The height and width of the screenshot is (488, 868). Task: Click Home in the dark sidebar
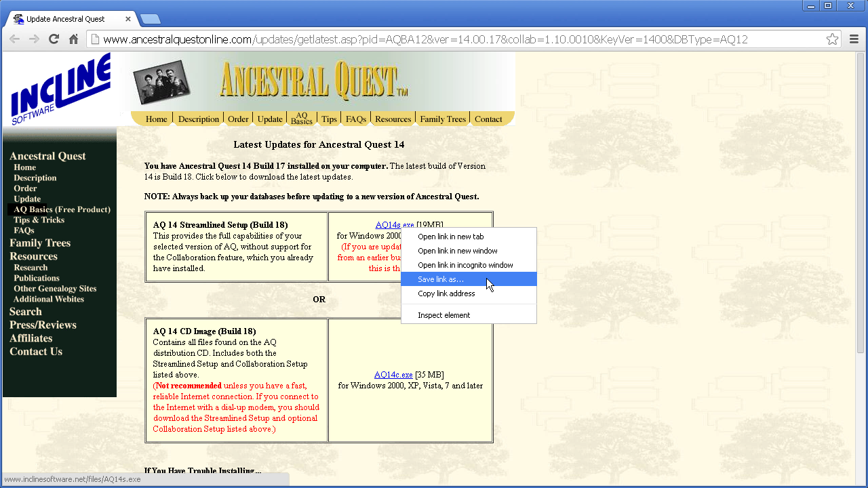[x=24, y=167]
